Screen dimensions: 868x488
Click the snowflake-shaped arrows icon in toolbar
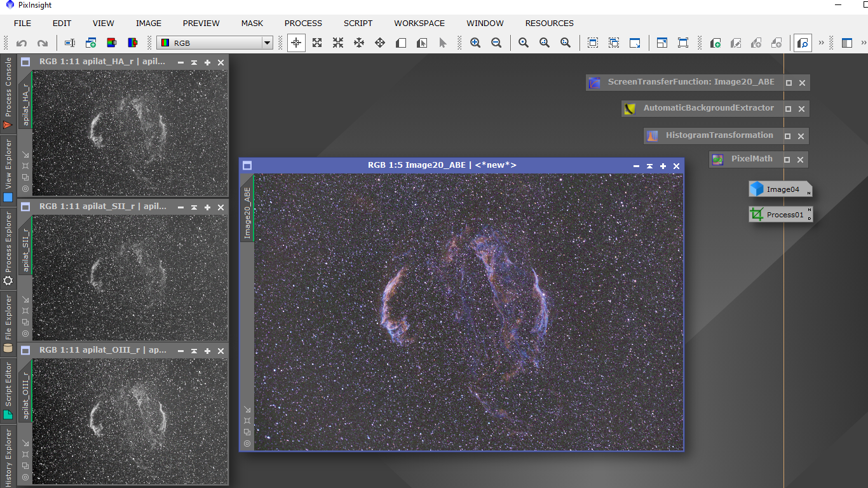(359, 43)
